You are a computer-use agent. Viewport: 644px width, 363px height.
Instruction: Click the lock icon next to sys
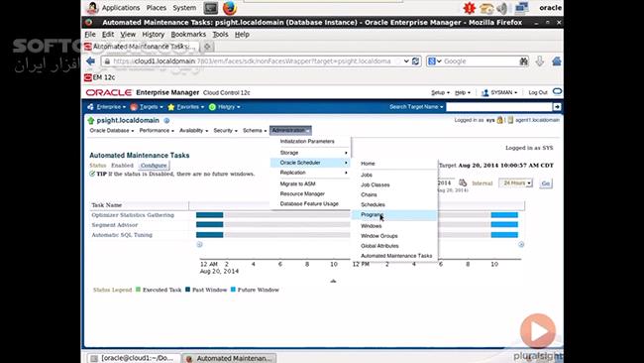(x=499, y=120)
